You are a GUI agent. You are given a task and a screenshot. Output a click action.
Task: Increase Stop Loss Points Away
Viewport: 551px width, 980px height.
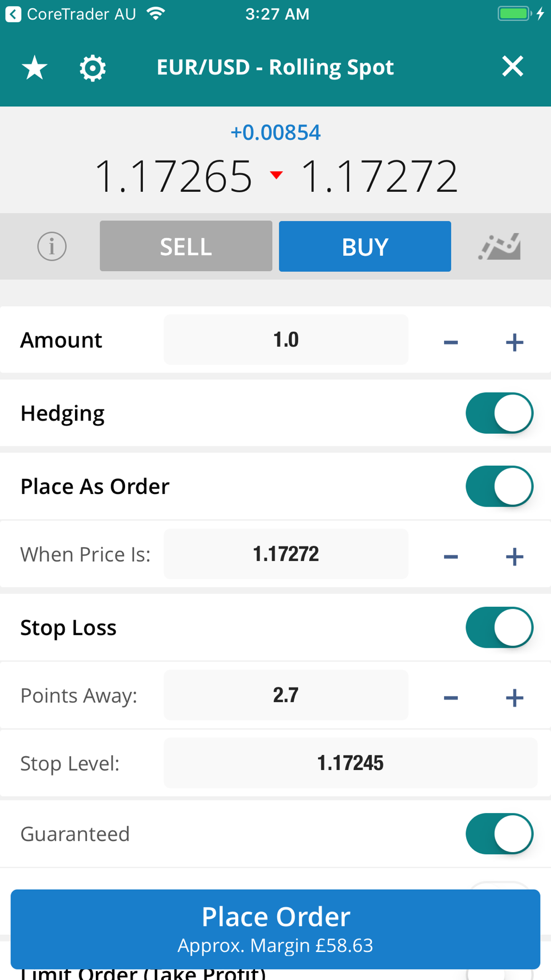[514, 697]
